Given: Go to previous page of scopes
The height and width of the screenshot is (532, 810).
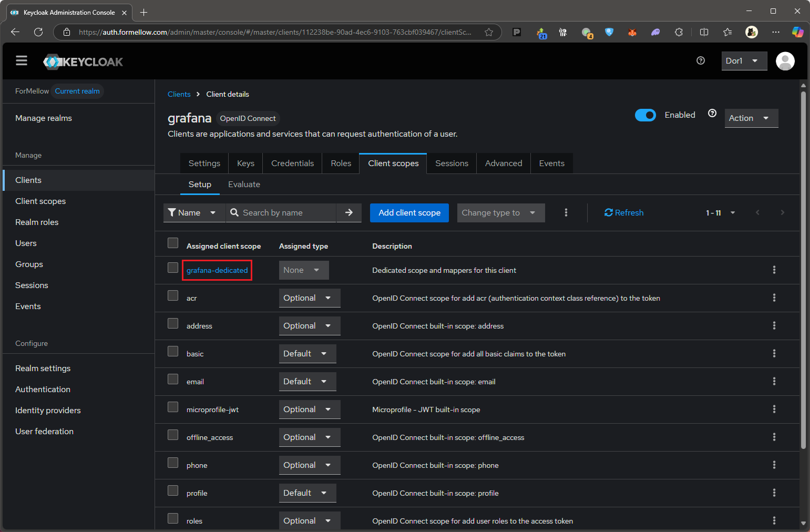Looking at the screenshot, I should coord(757,212).
